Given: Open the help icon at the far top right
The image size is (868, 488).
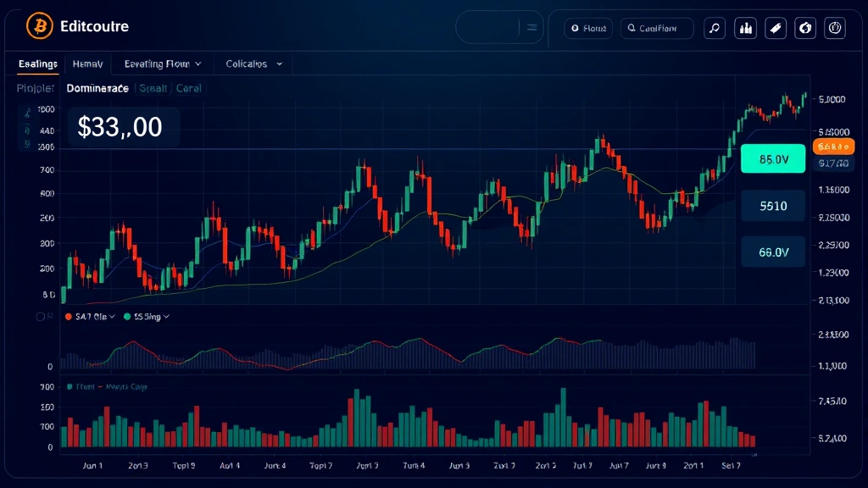Looking at the screenshot, I should point(836,27).
